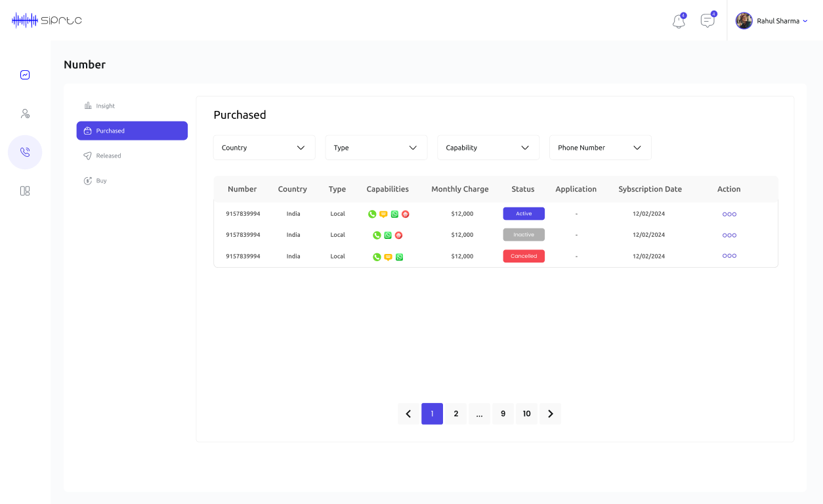
Task: Click the Inactive status badge
Action: click(x=523, y=234)
